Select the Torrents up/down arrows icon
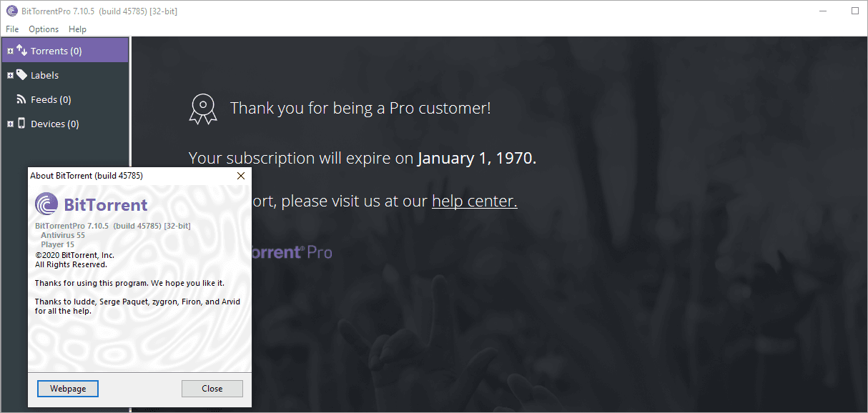The width and height of the screenshot is (868, 413). tap(22, 50)
